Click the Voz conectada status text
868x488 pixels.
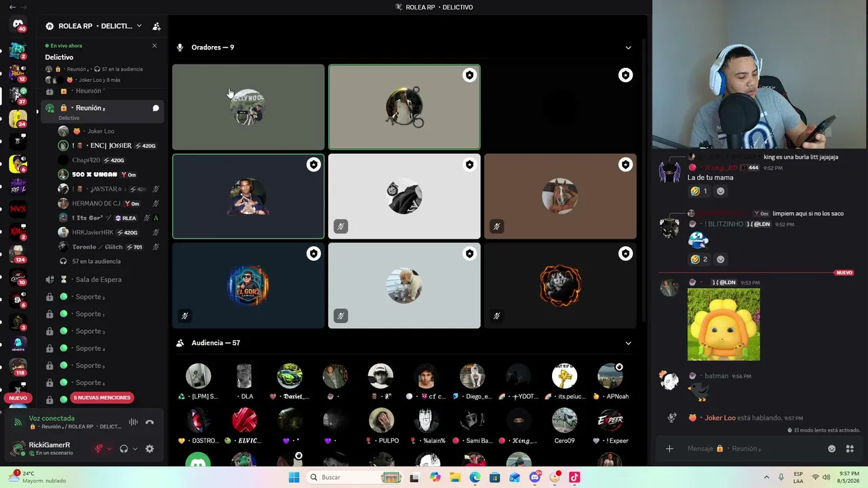point(52,418)
